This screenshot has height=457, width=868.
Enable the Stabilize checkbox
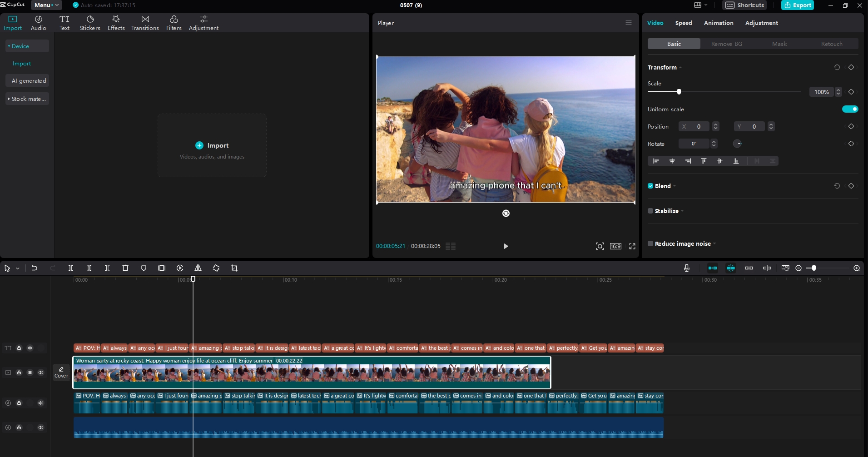coord(650,211)
